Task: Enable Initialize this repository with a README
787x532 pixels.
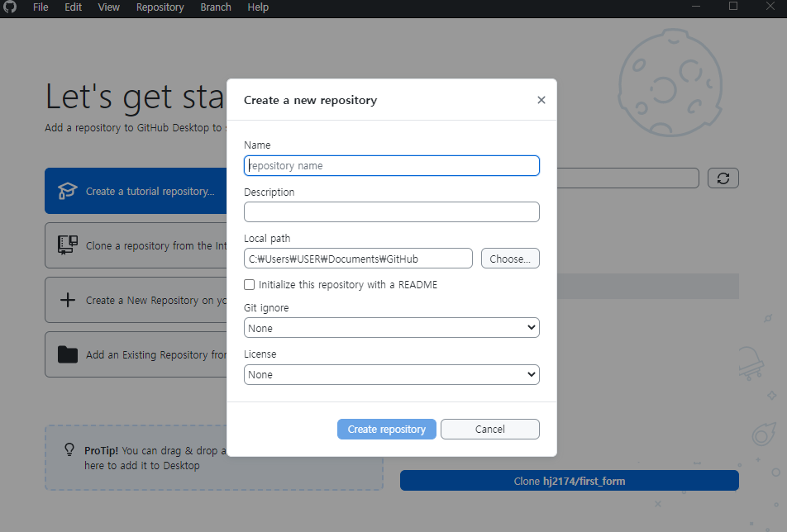Action: point(249,285)
